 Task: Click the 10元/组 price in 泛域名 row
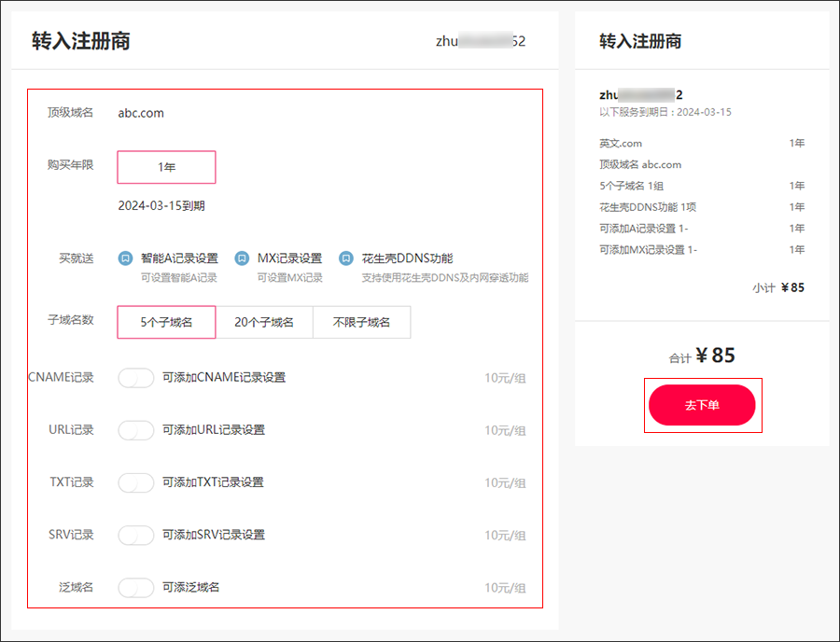(x=505, y=588)
